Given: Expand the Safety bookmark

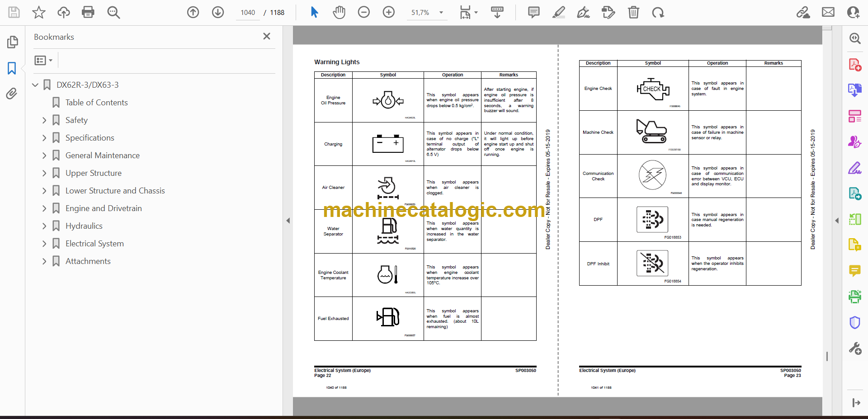Looking at the screenshot, I should (44, 120).
